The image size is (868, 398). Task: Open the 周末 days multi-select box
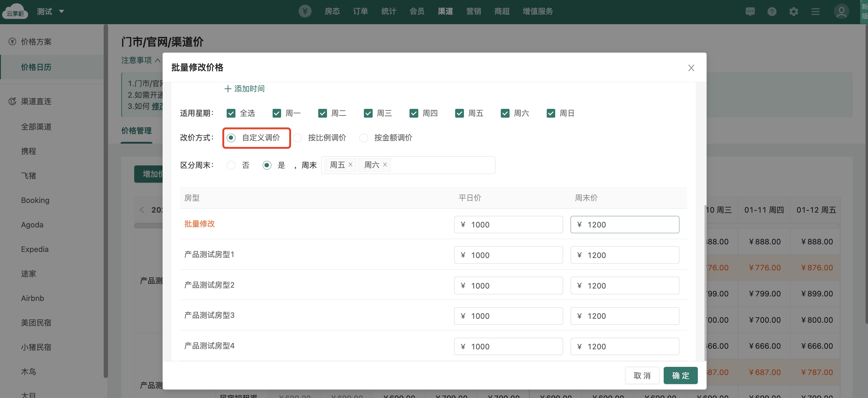[x=408, y=165]
